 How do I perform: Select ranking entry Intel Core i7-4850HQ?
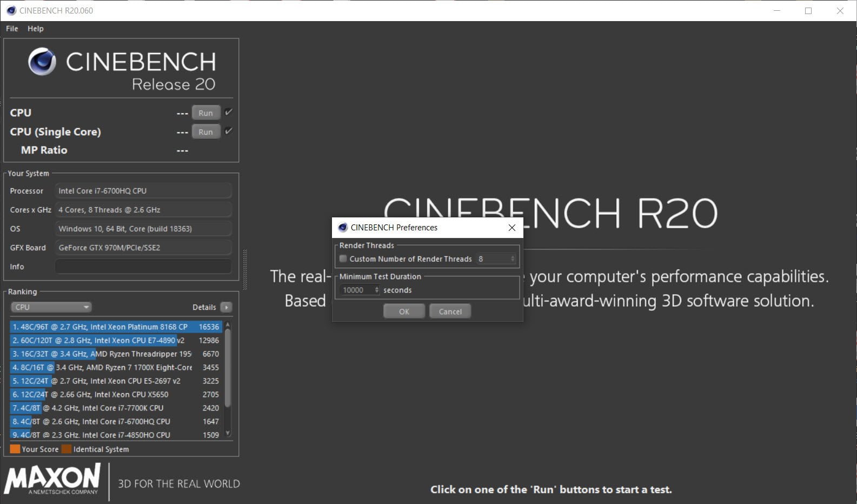pyautogui.click(x=116, y=435)
